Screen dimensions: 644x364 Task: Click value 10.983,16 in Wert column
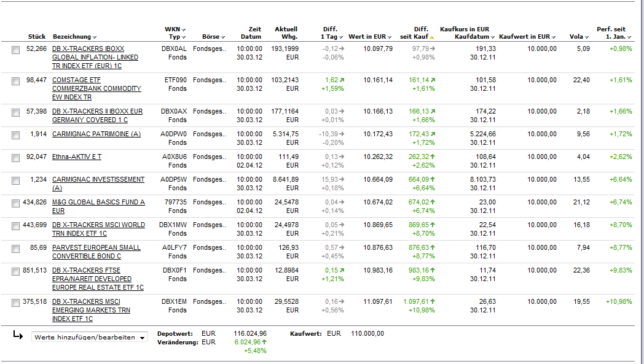[378, 271]
